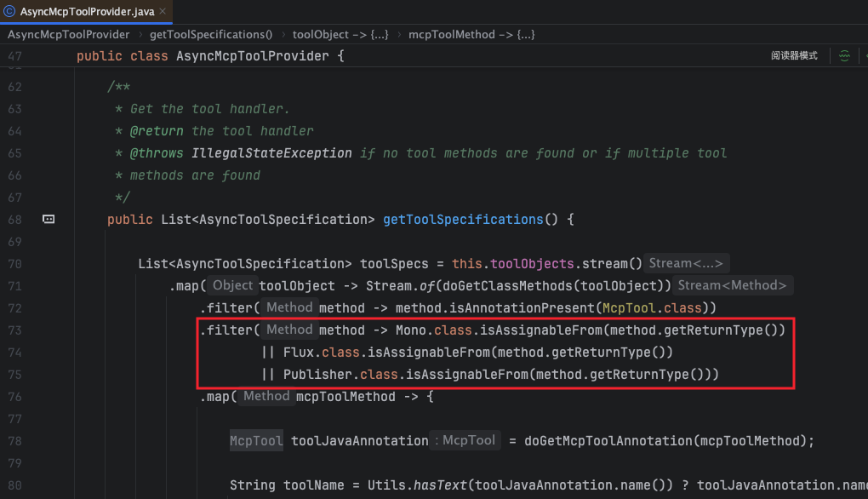Click the getToolSpecifications method name declaration
The height and width of the screenshot is (499, 868).
click(x=463, y=220)
